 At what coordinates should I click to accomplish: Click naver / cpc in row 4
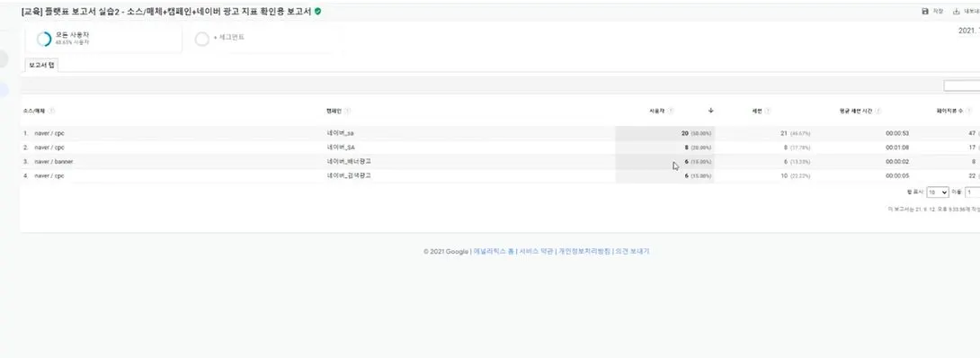(49, 176)
